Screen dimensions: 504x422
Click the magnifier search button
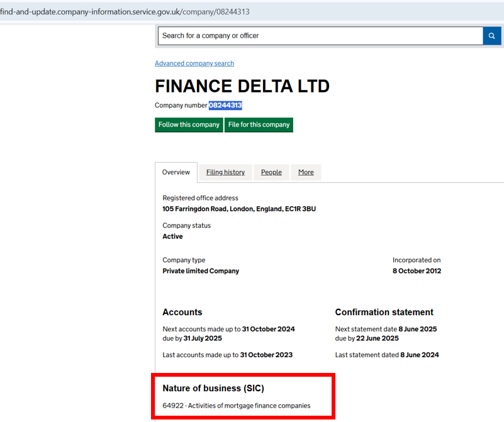[x=491, y=36]
